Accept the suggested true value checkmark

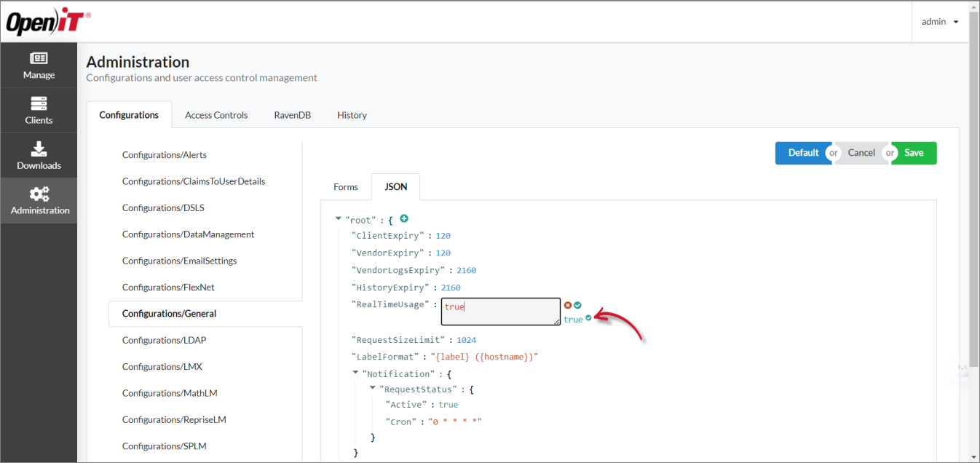(587, 319)
